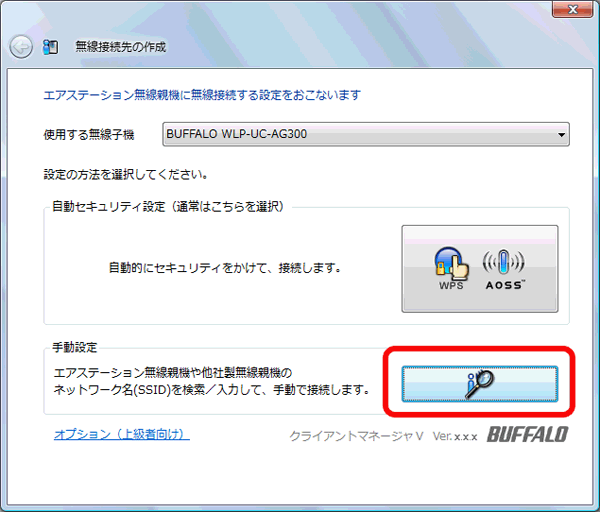
Task: Open the 使用する無線子機 dropdown
Action: pyautogui.click(x=366, y=134)
